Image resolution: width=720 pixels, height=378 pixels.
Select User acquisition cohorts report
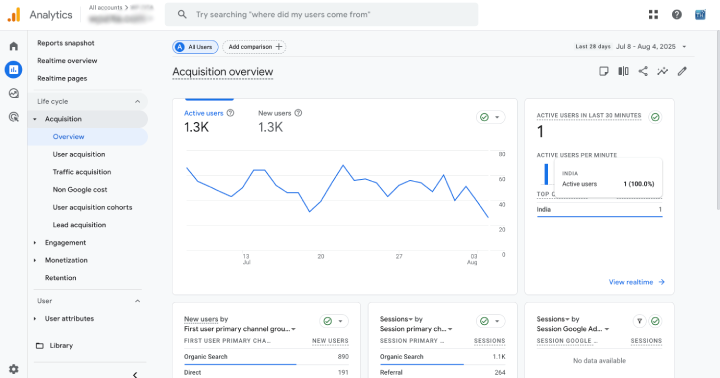[x=92, y=207]
